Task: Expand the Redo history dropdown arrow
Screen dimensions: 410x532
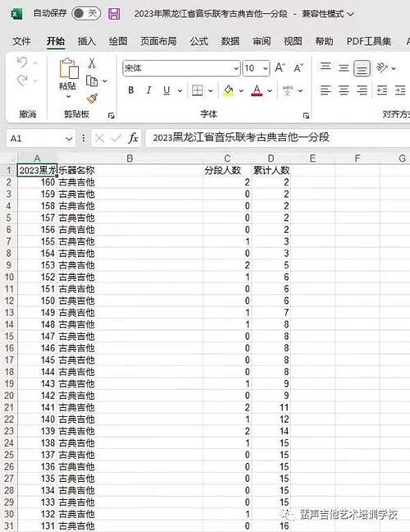Action: (x=35, y=81)
